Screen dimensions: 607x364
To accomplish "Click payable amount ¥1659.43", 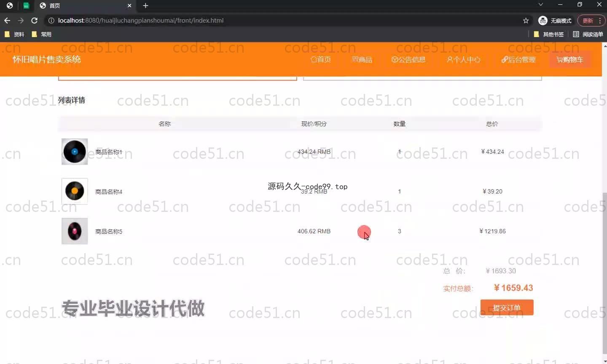I will 513,288.
